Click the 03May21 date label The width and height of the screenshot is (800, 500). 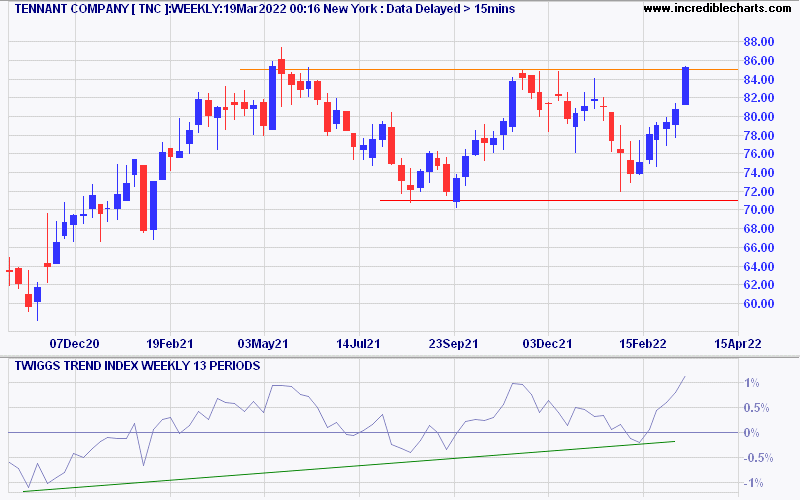(263, 344)
